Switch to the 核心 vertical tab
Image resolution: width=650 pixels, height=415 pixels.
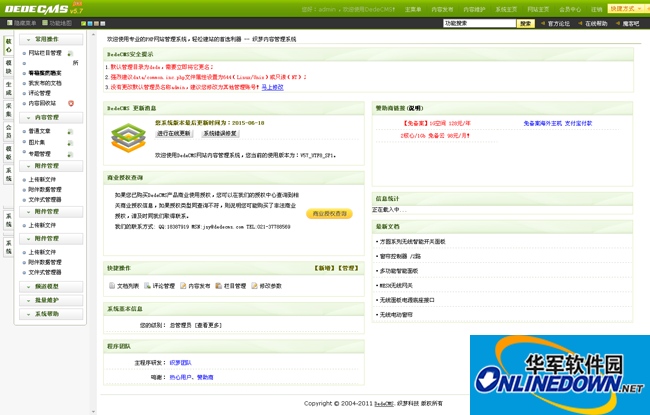tap(8, 45)
